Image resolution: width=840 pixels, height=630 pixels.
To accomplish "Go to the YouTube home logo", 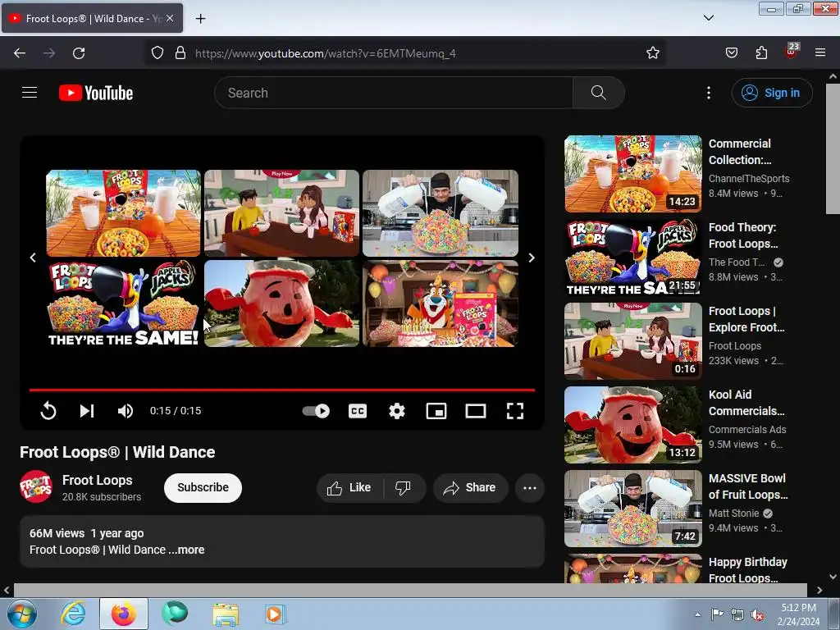I will (96, 93).
